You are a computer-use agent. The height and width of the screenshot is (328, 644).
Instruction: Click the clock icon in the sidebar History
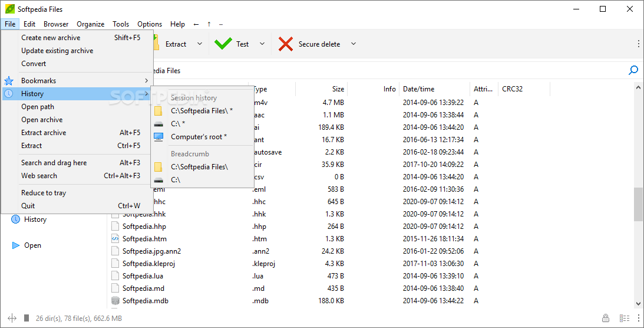pos(15,219)
